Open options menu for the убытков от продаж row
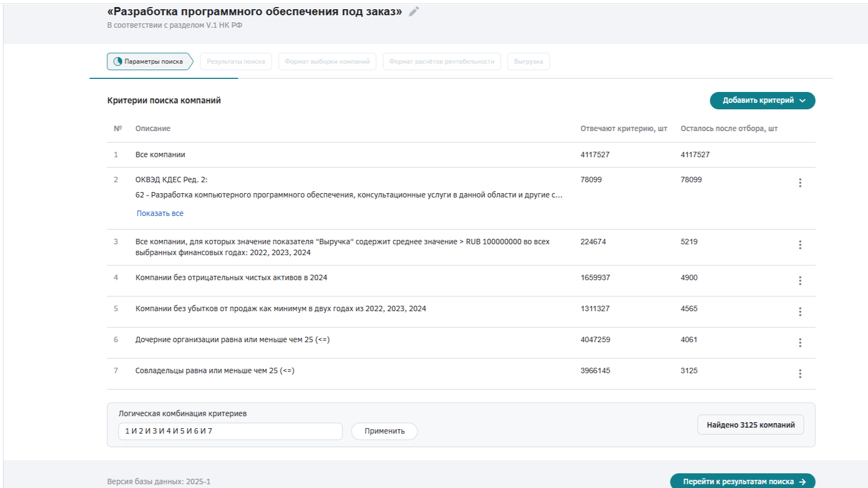 coord(799,312)
